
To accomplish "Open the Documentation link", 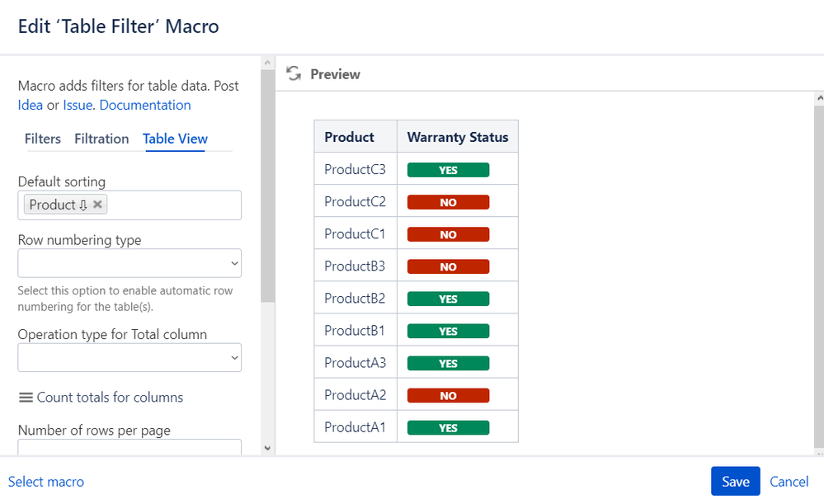I will click(145, 105).
